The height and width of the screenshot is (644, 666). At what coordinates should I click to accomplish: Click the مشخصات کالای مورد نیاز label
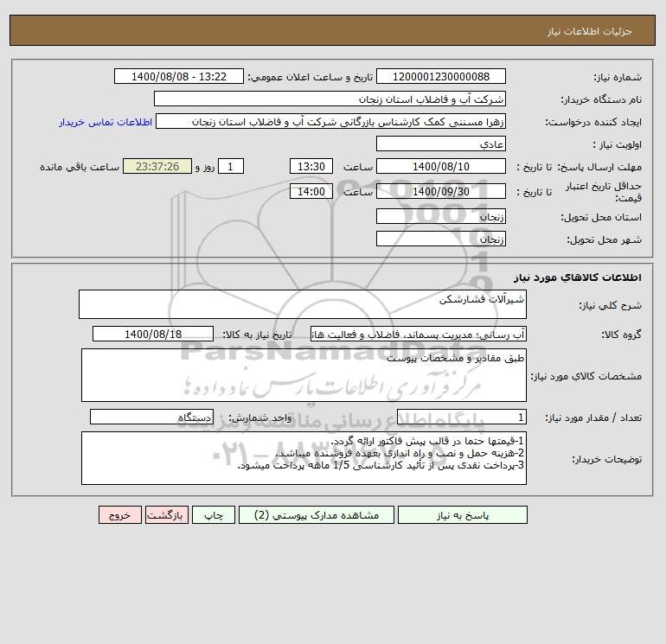coord(586,376)
